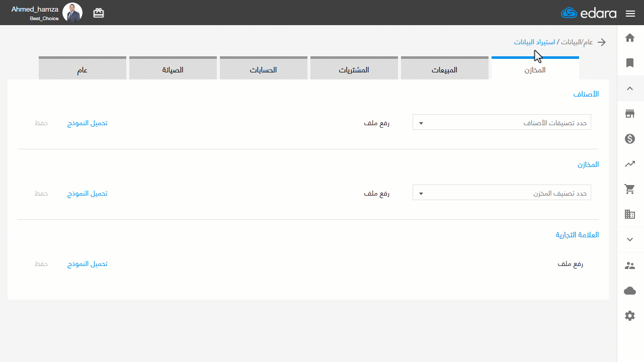Image resolution: width=644 pixels, height=362 pixels.
Task: Click the Best_Choice label under username
Action: [44, 19]
